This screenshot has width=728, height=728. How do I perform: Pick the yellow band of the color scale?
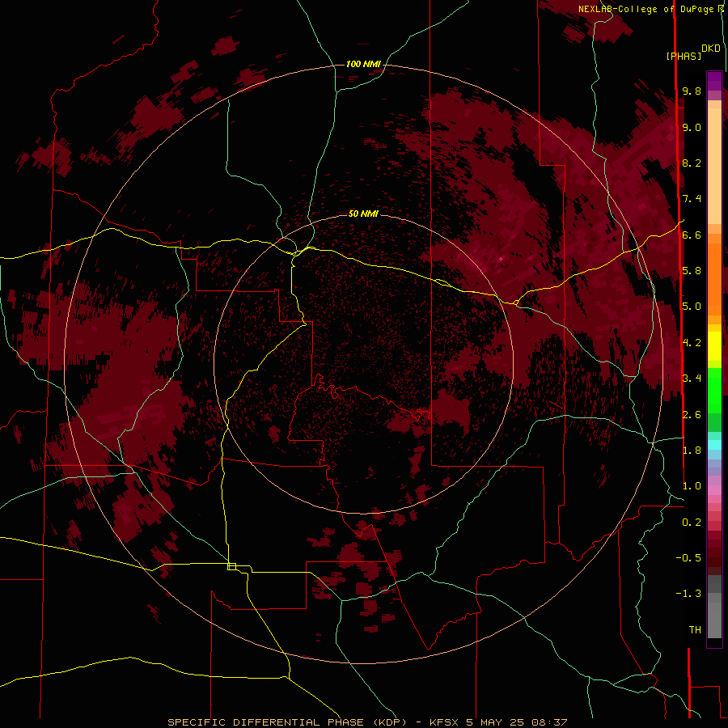click(x=714, y=346)
